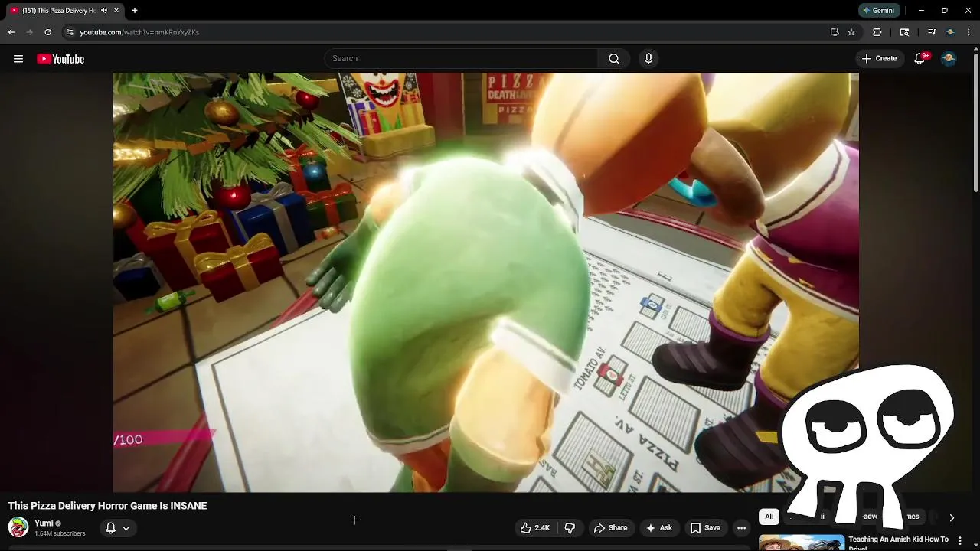The width and height of the screenshot is (980, 551).
Task: Save video to playlist
Action: (x=705, y=528)
